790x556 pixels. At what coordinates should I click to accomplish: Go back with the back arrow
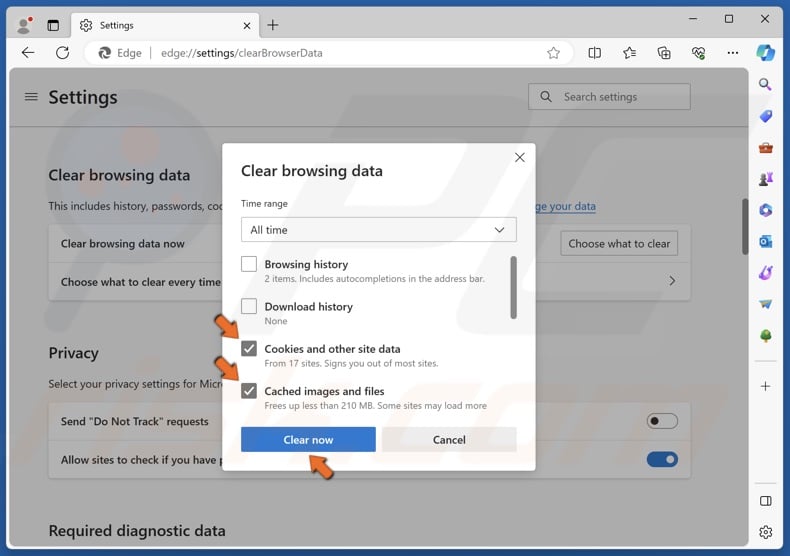pyautogui.click(x=28, y=53)
